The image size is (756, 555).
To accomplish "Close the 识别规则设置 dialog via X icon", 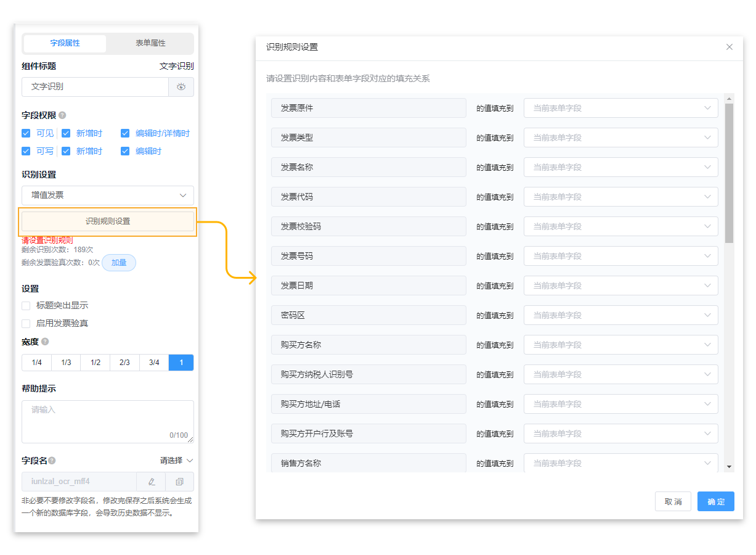I will coord(730,47).
